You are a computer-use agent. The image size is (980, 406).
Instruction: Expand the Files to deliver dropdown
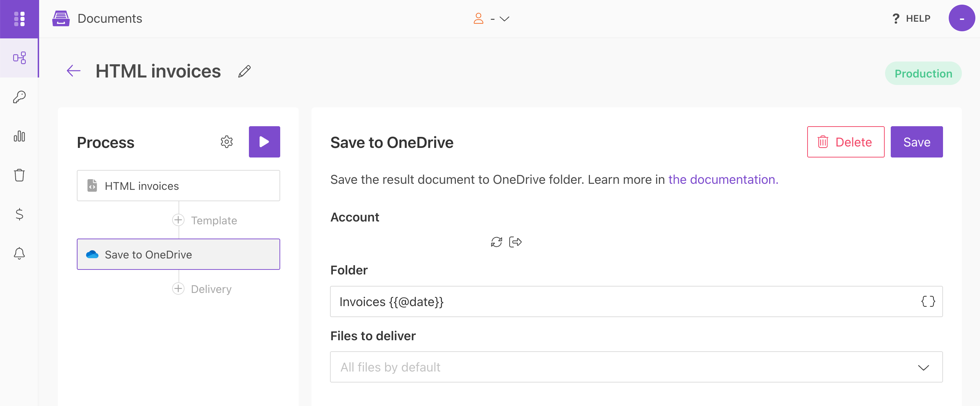(x=636, y=367)
